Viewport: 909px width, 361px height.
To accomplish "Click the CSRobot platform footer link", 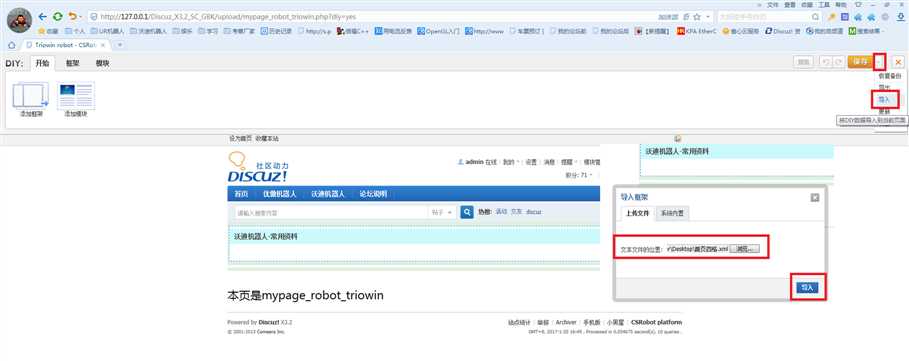I will point(656,322).
